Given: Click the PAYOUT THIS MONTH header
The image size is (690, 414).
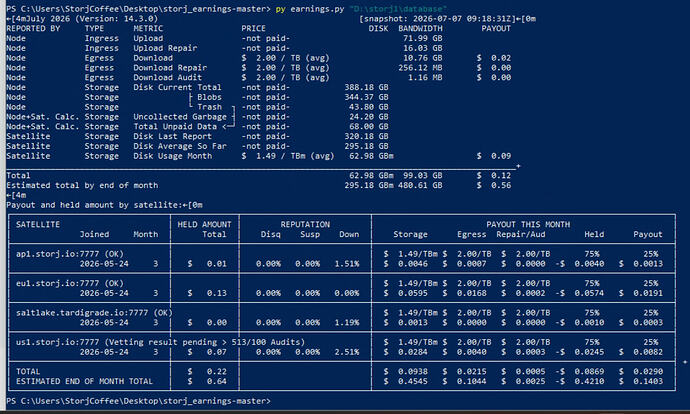Looking at the screenshot, I should coord(528,224).
